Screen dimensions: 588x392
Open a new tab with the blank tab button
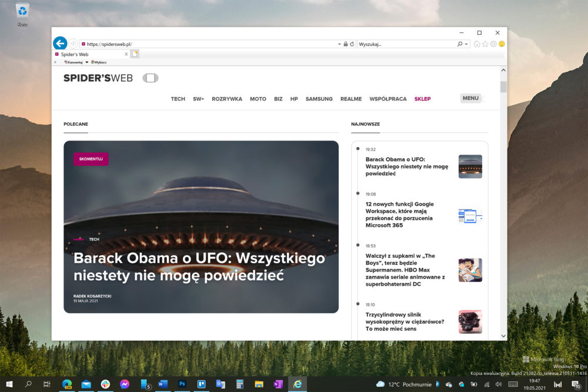[135, 54]
